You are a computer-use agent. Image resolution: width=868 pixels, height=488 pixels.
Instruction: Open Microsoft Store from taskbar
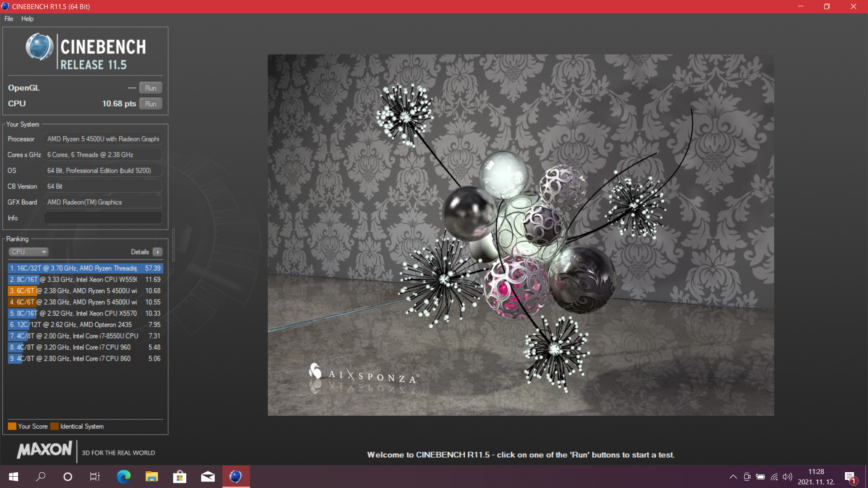(179, 477)
